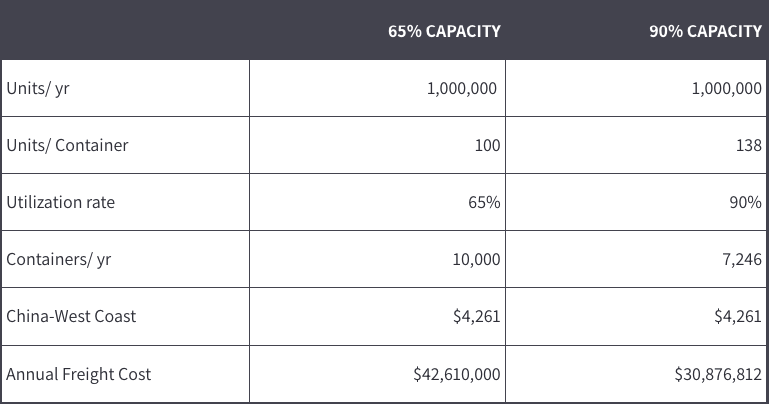Click Units/ yr value under 65% capacity
769x404 pixels.
[x=463, y=88]
